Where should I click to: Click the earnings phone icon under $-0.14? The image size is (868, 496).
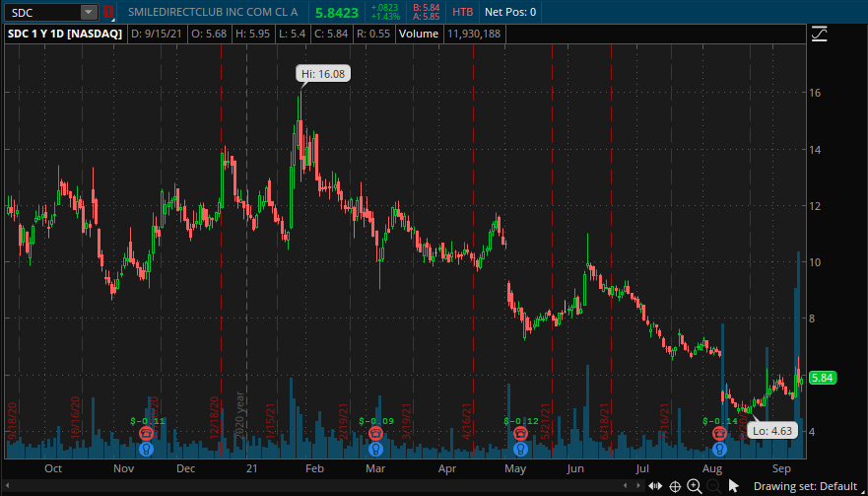tap(719, 433)
